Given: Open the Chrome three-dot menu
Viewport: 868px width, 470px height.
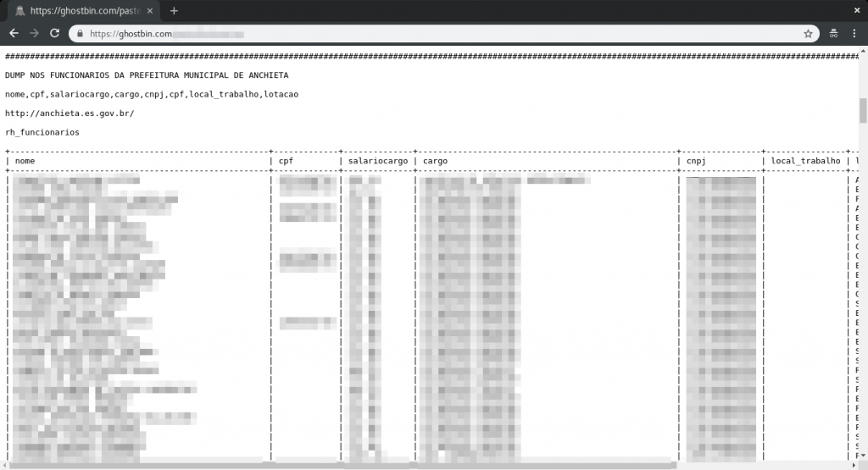Looking at the screenshot, I should [x=854, y=34].
